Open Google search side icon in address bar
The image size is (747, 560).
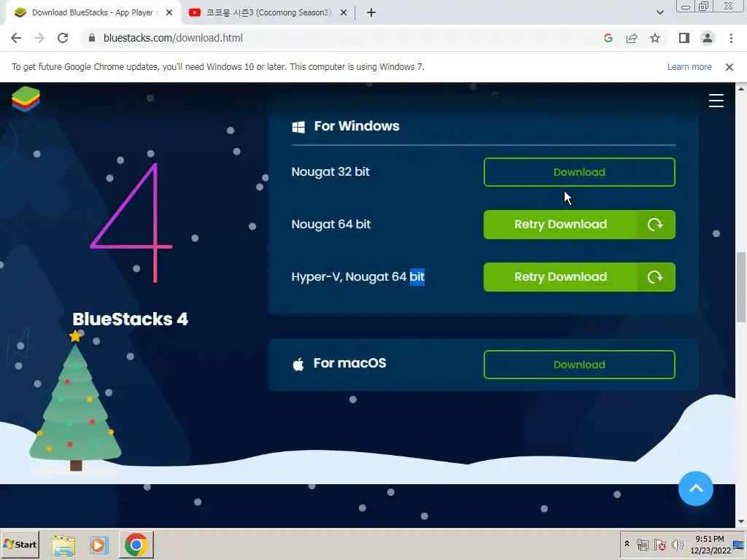[x=608, y=38]
